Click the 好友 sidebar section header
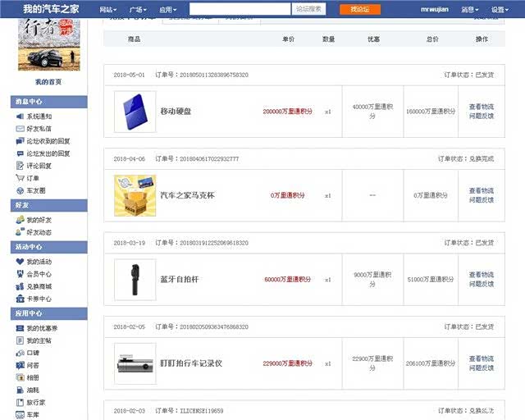525x420 pixels. pos(49,205)
